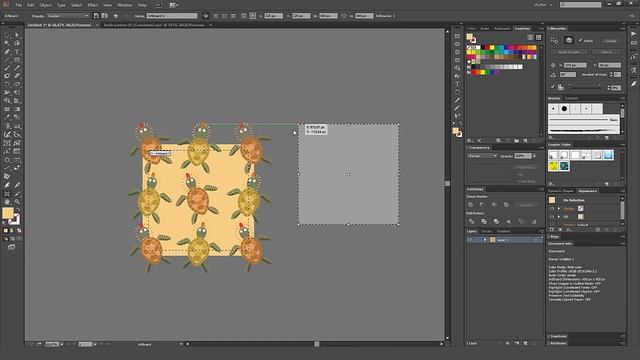The image size is (640, 360).
Task: Set artboard orientation to Portrait
Action: 96,16
